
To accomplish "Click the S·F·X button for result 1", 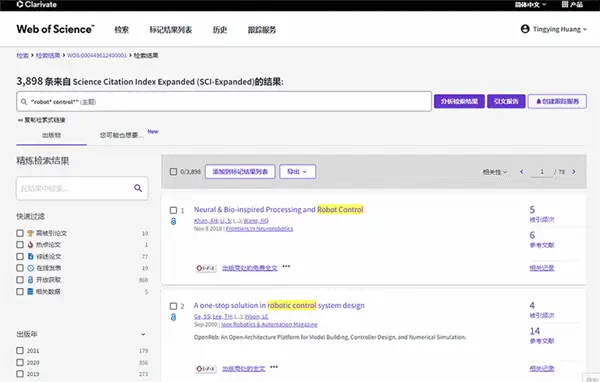I will click(x=206, y=268).
